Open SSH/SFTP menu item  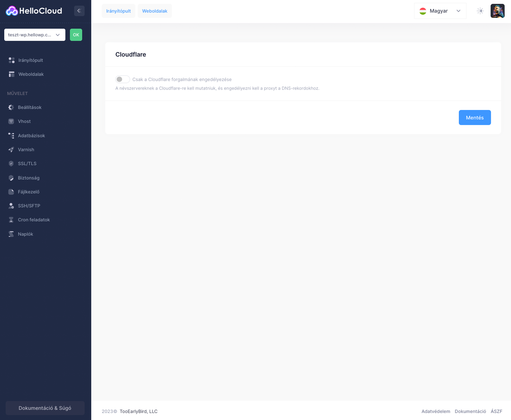[x=29, y=206]
